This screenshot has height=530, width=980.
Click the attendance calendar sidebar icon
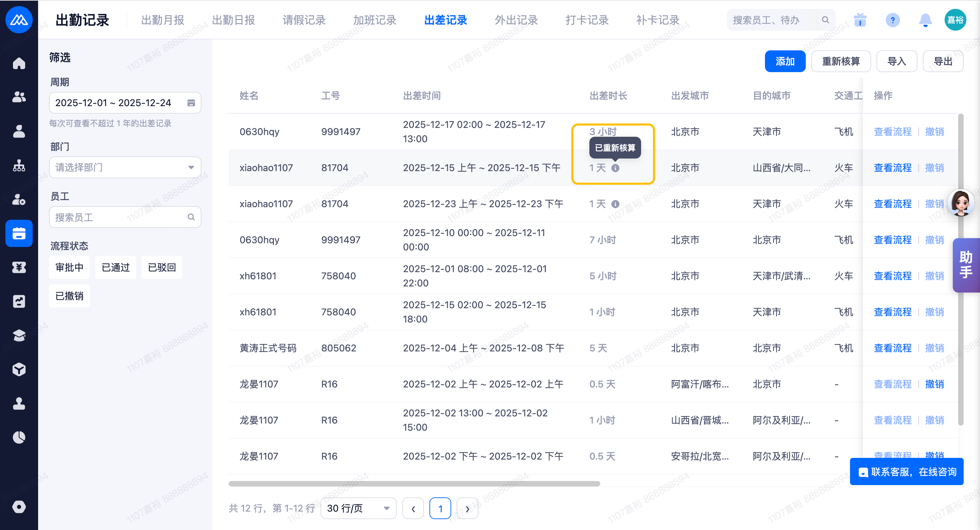(x=19, y=233)
